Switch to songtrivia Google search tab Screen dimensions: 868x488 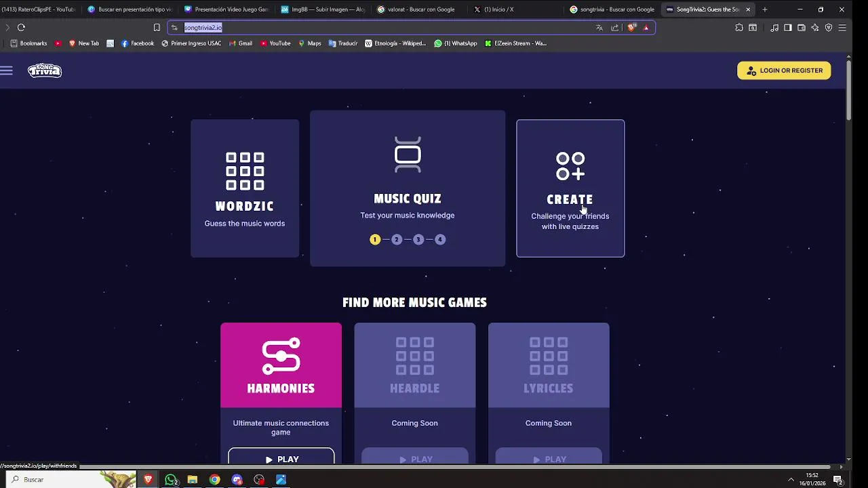(613, 9)
